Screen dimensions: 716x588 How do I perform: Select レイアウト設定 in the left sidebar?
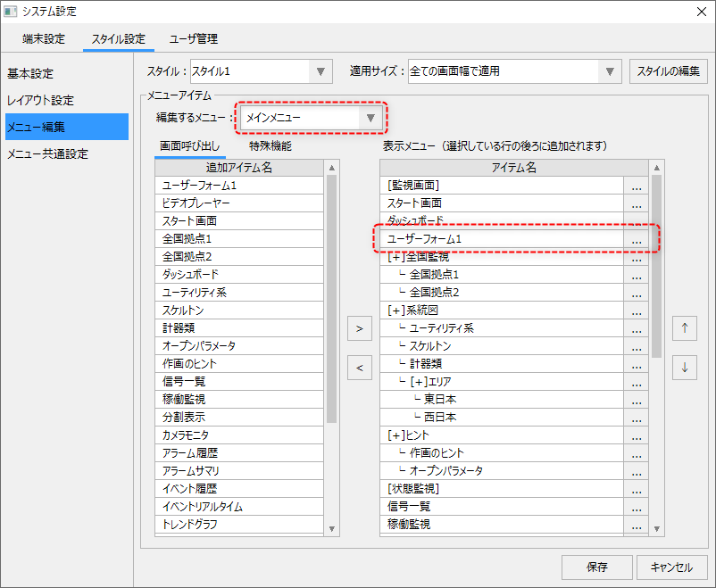click(41, 100)
